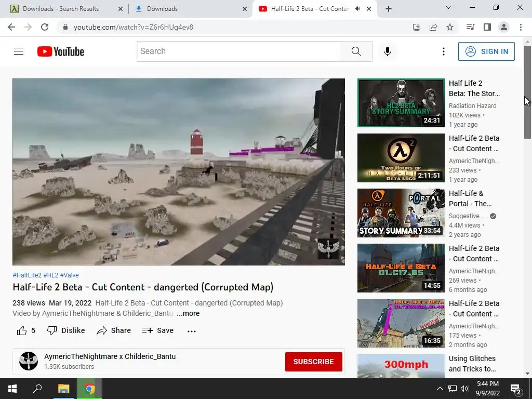
Task: Show hidden system tray icons chevron
Action: 440,389
